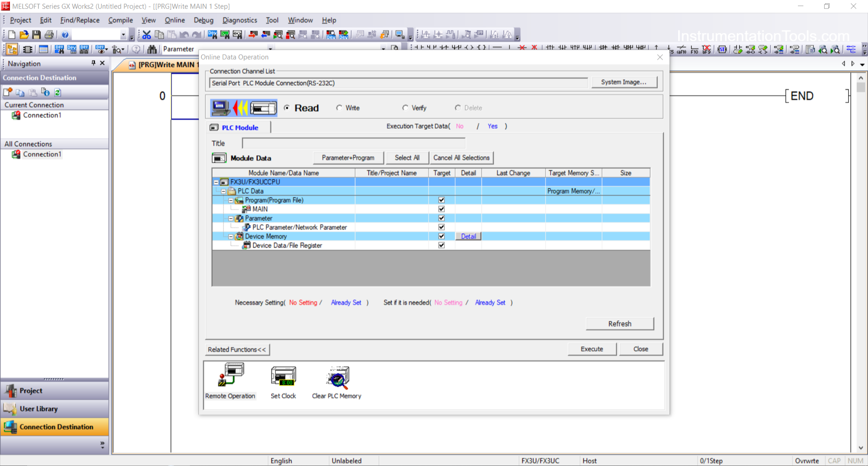The height and width of the screenshot is (466, 868).
Task: Click the Open project folder icon
Action: coord(24,35)
